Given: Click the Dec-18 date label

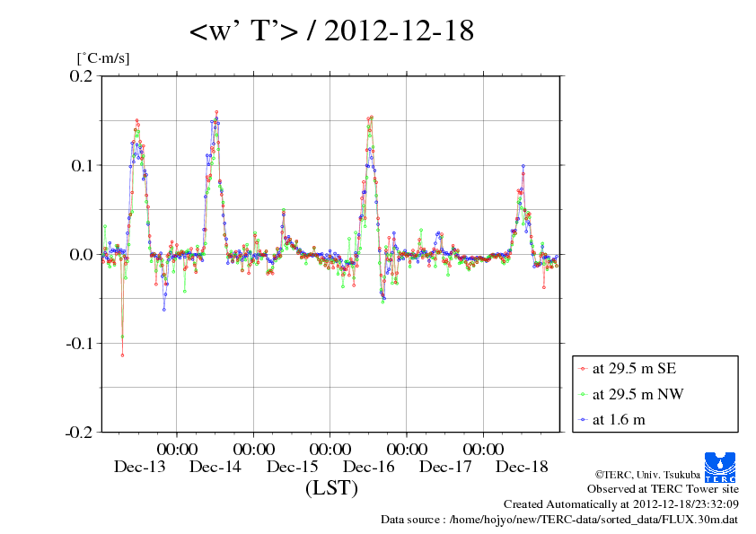Looking at the screenshot, I should [x=522, y=467].
